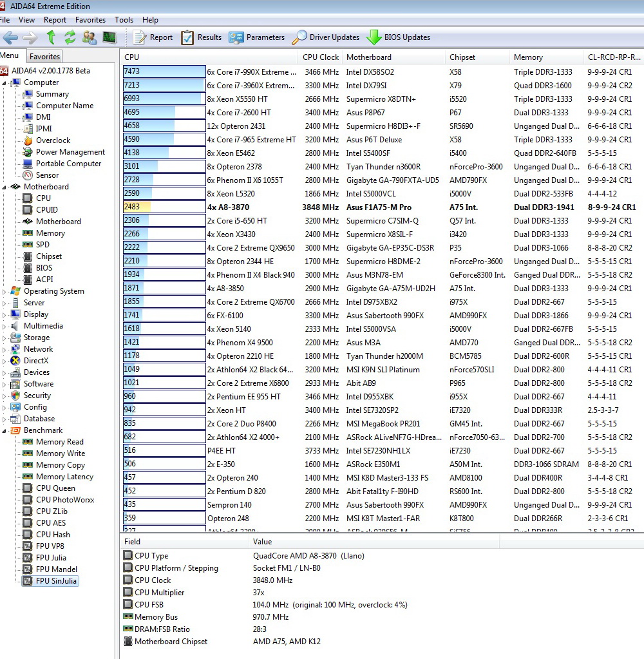Expand the Storage tree node
The height and width of the screenshot is (659, 644).
[x=5, y=338]
